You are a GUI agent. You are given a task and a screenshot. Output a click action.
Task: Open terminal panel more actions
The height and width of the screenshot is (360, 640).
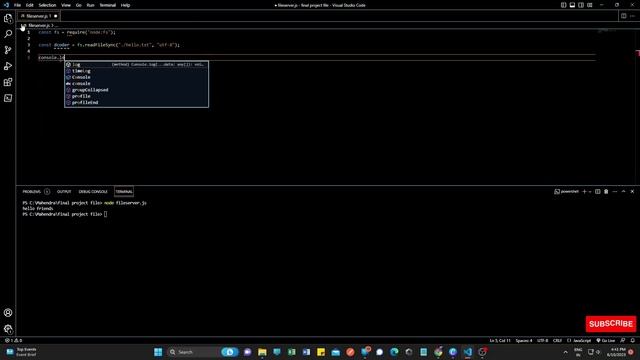(615, 191)
